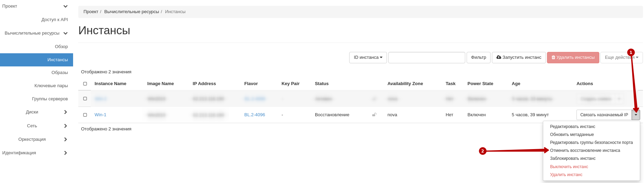Collapse the Проект section chevron
This screenshot has width=644, height=183.
point(65,6)
